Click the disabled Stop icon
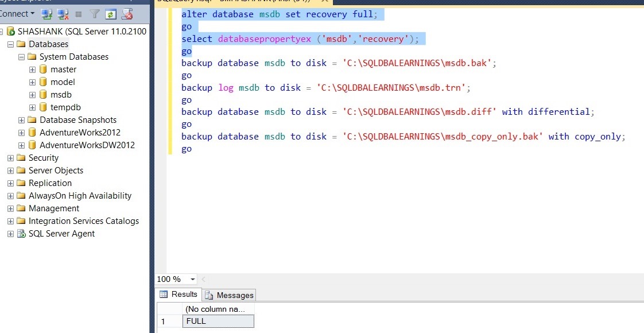Viewport: 644px width, 333px height. coord(79,14)
